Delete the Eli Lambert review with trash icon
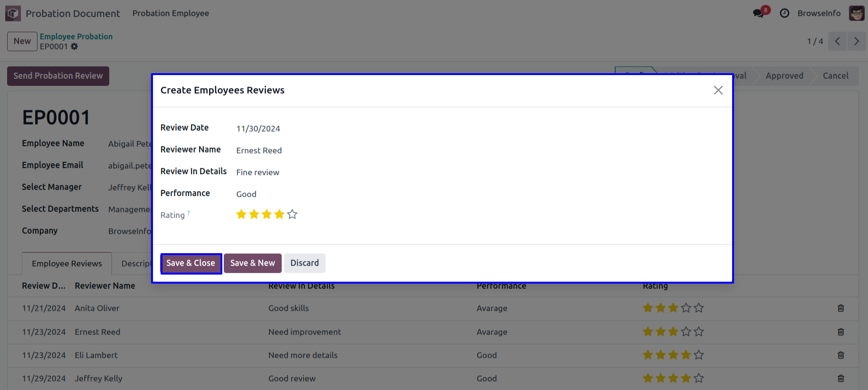This screenshot has height=390, width=868. pyautogui.click(x=840, y=355)
